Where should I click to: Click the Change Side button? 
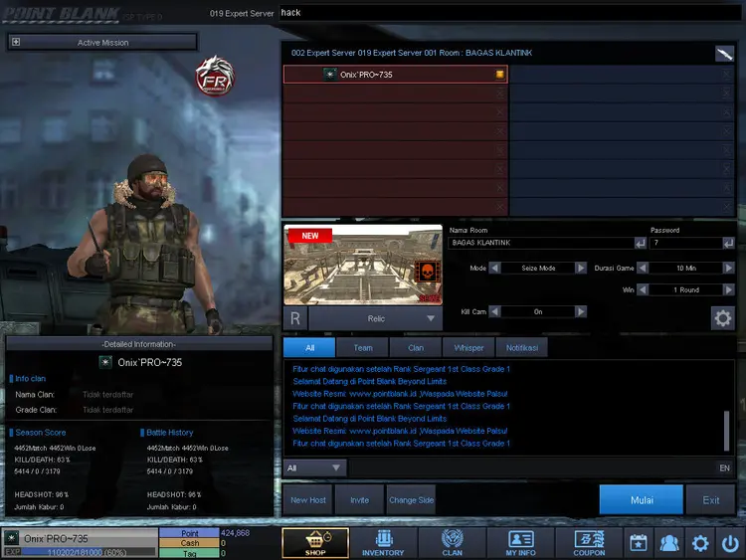[x=411, y=500]
